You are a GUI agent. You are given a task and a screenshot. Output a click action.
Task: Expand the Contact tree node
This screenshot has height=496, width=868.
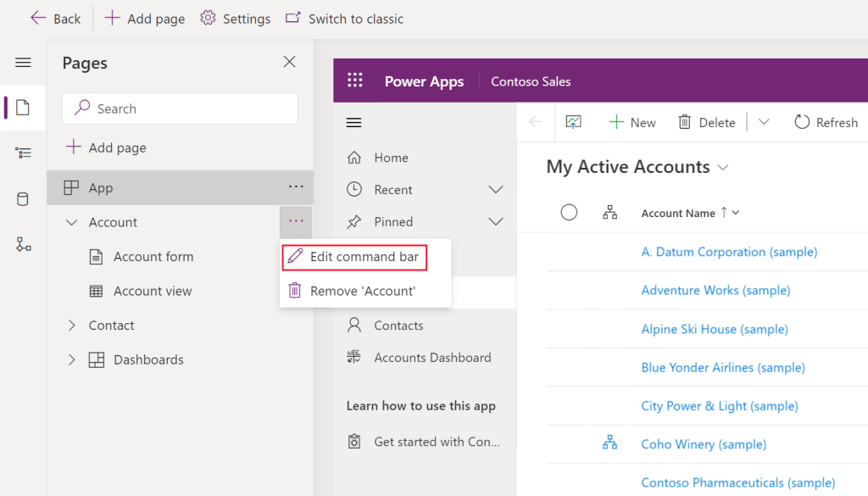point(71,326)
